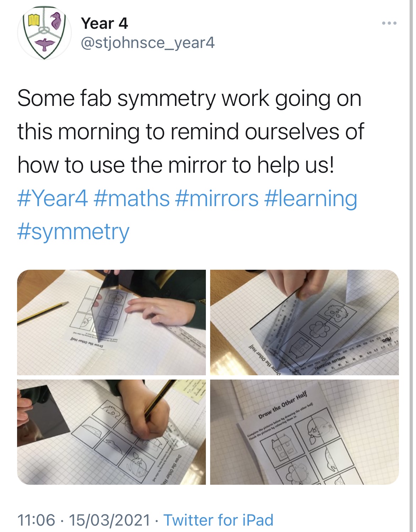
Task: Open the 11:06 tweet timestamp
Action: (36, 520)
